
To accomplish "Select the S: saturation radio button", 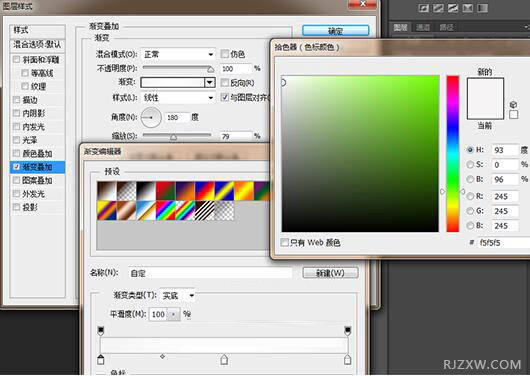I will coord(470,164).
